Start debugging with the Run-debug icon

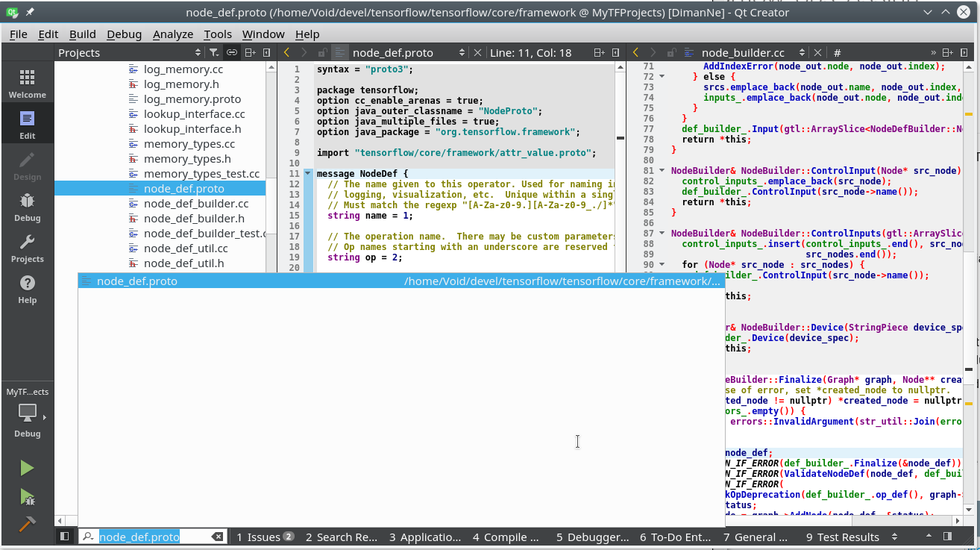point(27,496)
